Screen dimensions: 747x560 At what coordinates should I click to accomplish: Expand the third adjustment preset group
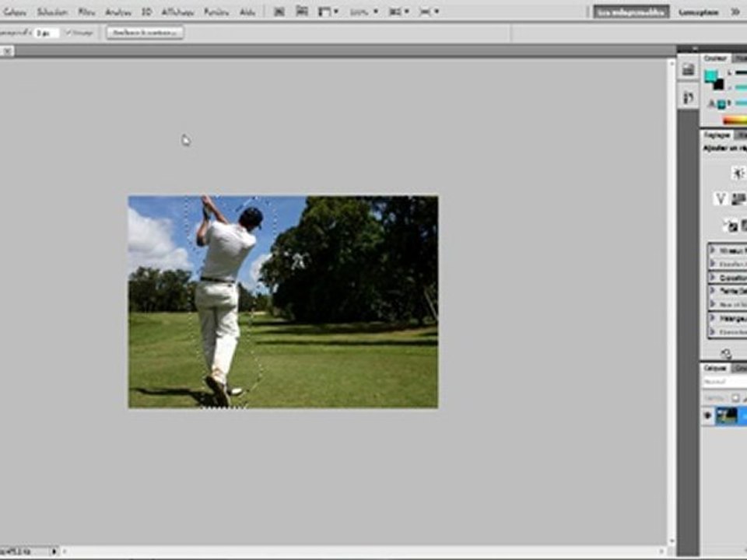click(x=714, y=277)
